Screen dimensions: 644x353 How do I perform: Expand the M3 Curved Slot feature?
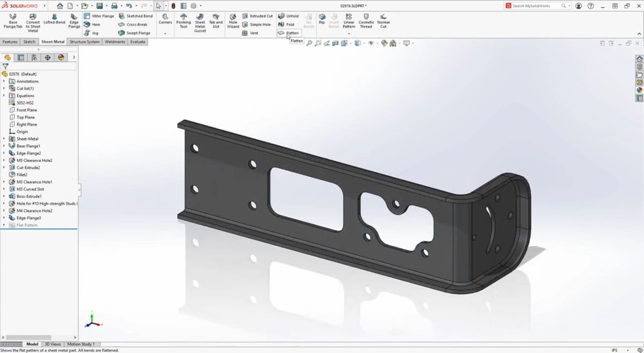[x=4, y=189]
